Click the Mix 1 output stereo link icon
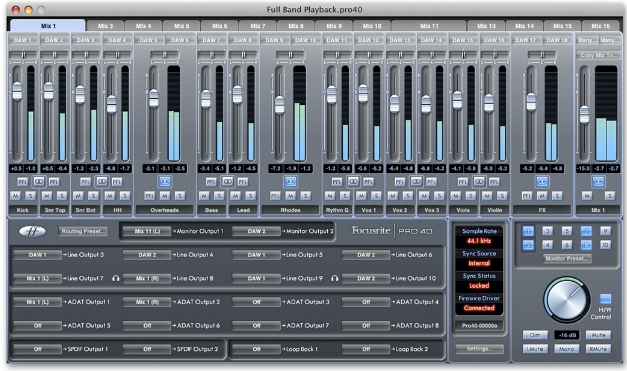The height and width of the screenshot is (371, 627). click(598, 182)
